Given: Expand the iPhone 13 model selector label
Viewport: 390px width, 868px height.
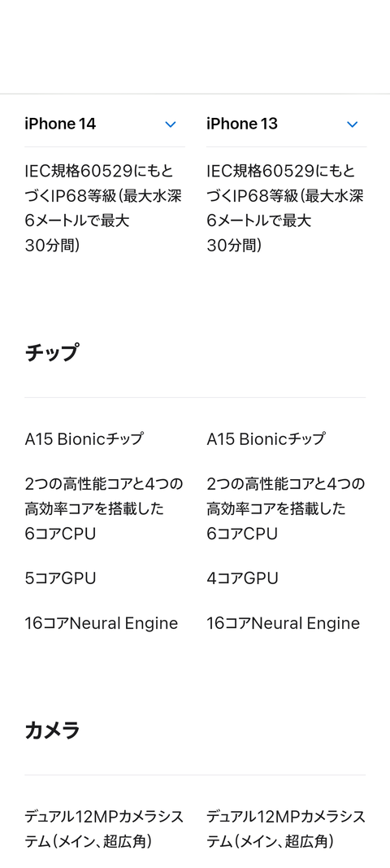Looking at the screenshot, I should (x=242, y=124).
